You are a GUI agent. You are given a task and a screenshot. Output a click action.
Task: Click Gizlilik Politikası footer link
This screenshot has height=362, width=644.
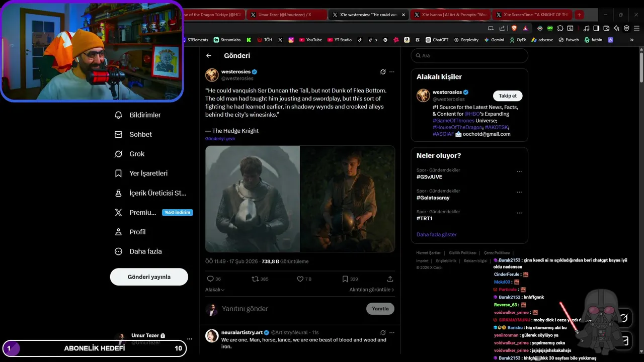pyautogui.click(x=462, y=253)
